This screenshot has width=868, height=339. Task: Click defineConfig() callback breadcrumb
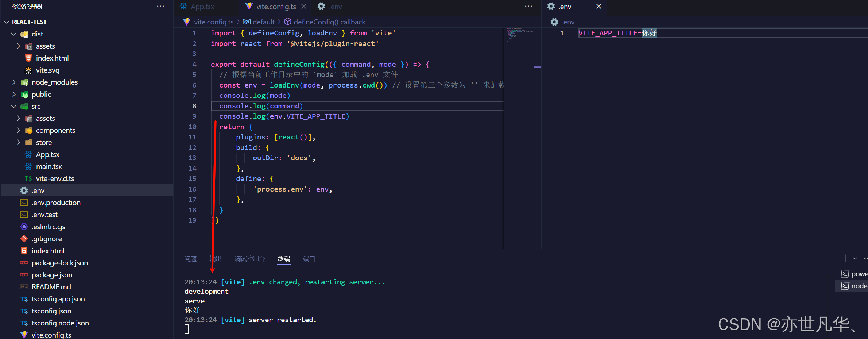(x=329, y=22)
